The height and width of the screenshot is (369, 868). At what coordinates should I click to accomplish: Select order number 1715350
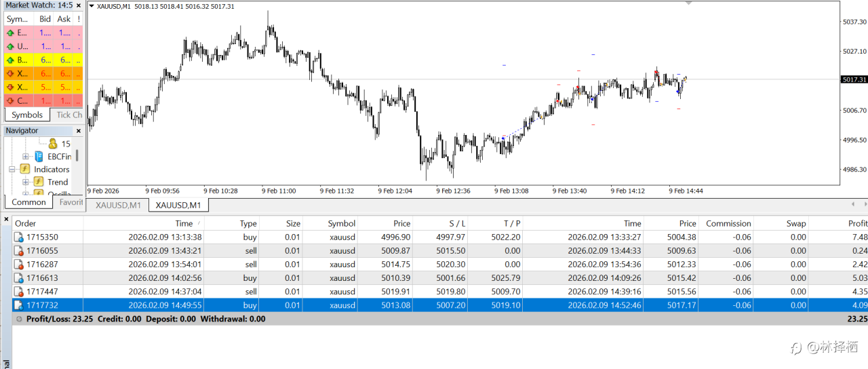[x=42, y=237]
